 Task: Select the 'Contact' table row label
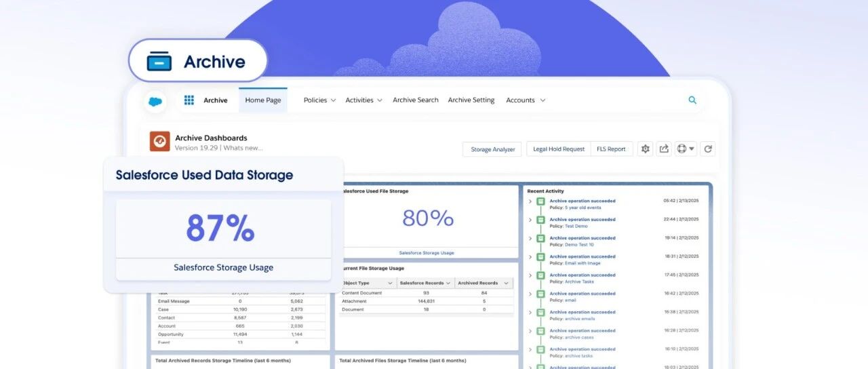click(x=166, y=318)
